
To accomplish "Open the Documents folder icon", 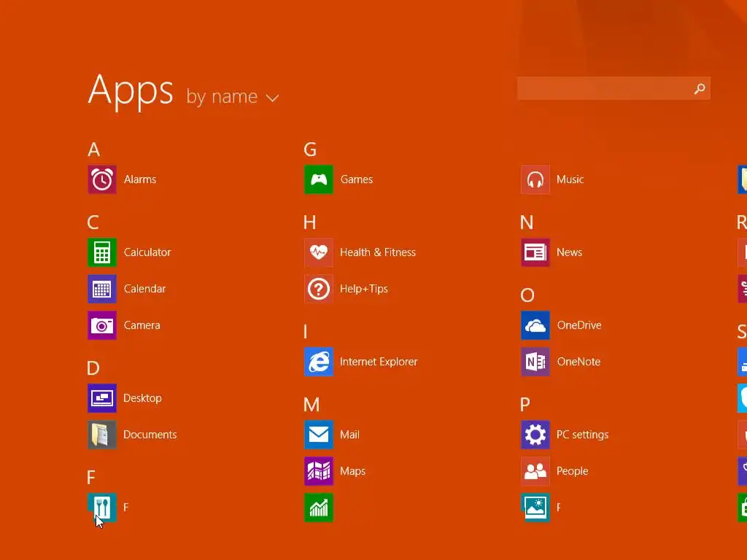I will pyautogui.click(x=102, y=435).
